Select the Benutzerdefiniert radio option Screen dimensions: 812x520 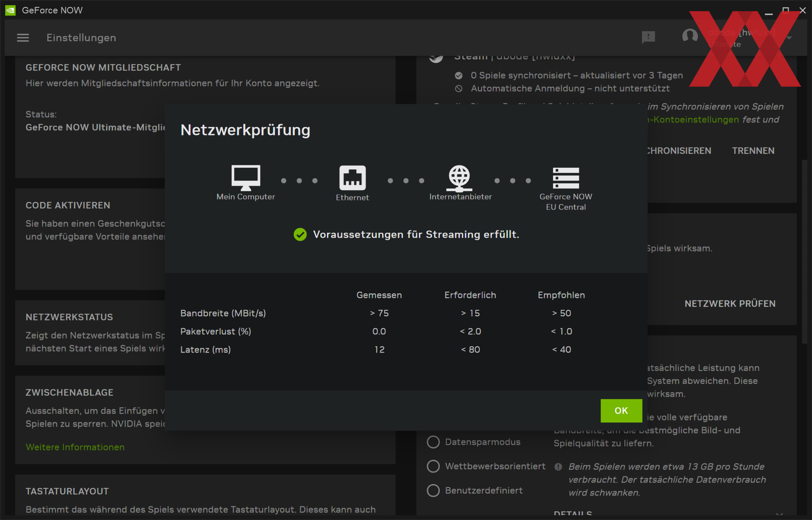point(433,490)
